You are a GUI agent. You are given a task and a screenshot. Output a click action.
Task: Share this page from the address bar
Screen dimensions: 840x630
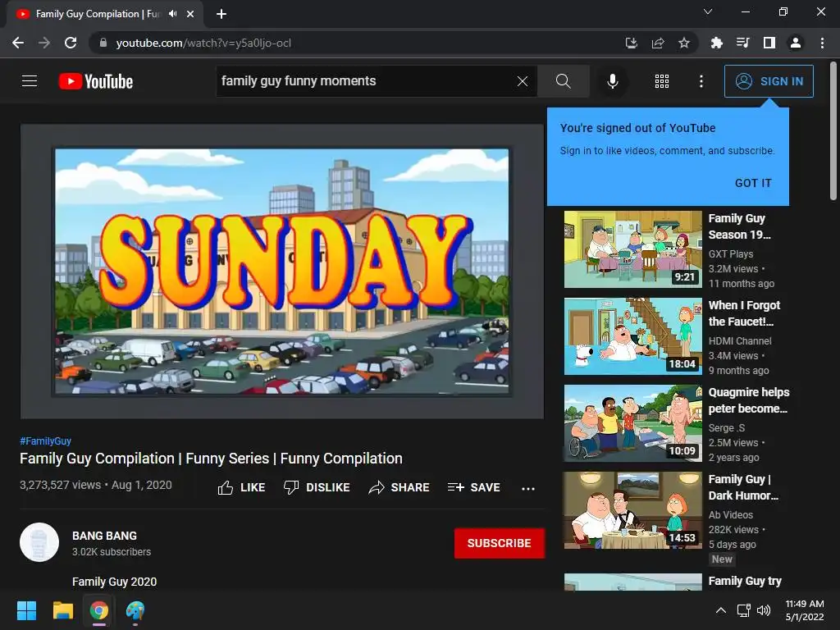[658, 43]
